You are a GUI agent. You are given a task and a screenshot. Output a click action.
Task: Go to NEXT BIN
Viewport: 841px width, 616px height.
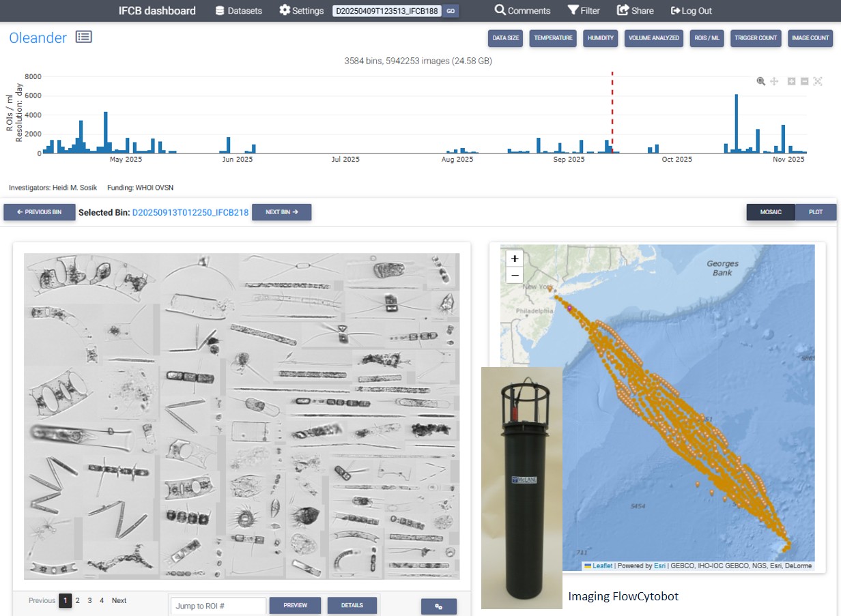(x=282, y=212)
